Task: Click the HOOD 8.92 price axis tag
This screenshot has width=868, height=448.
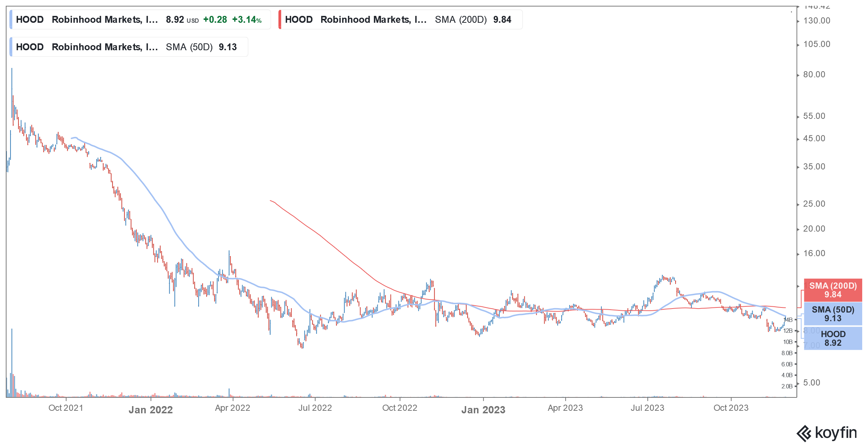Action: 833,339
